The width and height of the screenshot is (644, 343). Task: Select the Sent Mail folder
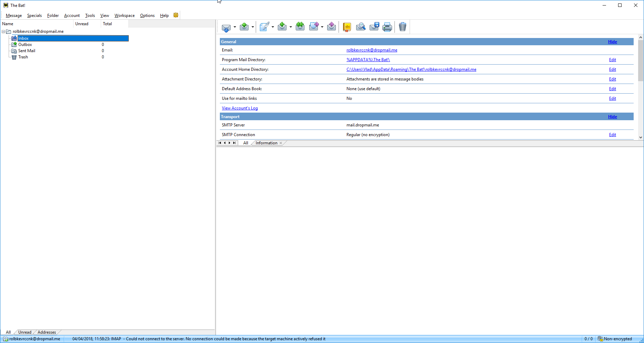pyautogui.click(x=27, y=51)
